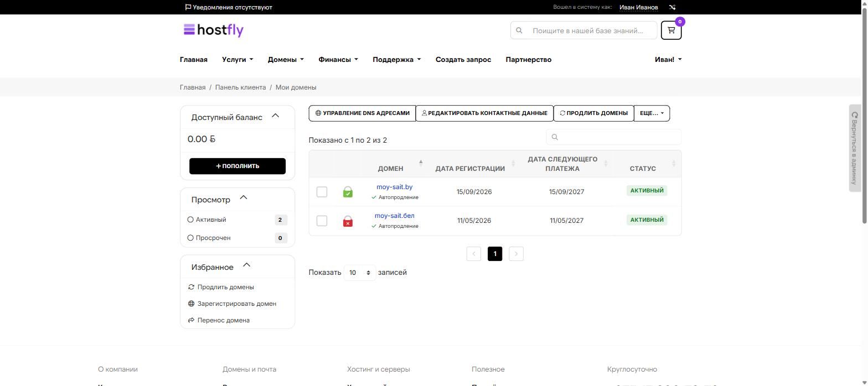Click the Пополнить button
This screenshot has height=386, width=868.
(237, 166)
